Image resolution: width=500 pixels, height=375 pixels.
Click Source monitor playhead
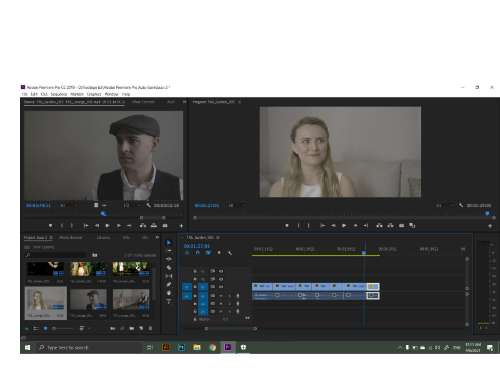(x=104, y=213)
